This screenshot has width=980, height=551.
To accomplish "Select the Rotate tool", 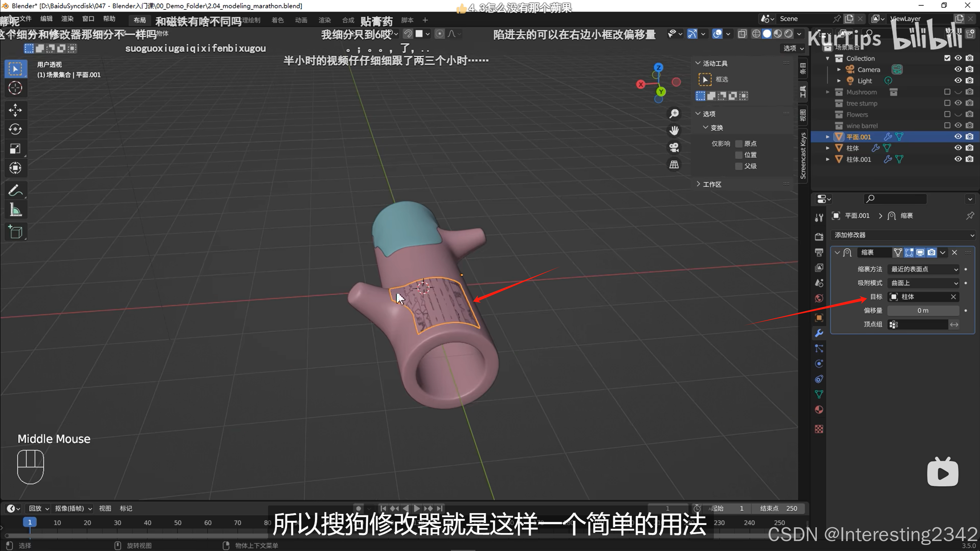I will tap(15, 129).
